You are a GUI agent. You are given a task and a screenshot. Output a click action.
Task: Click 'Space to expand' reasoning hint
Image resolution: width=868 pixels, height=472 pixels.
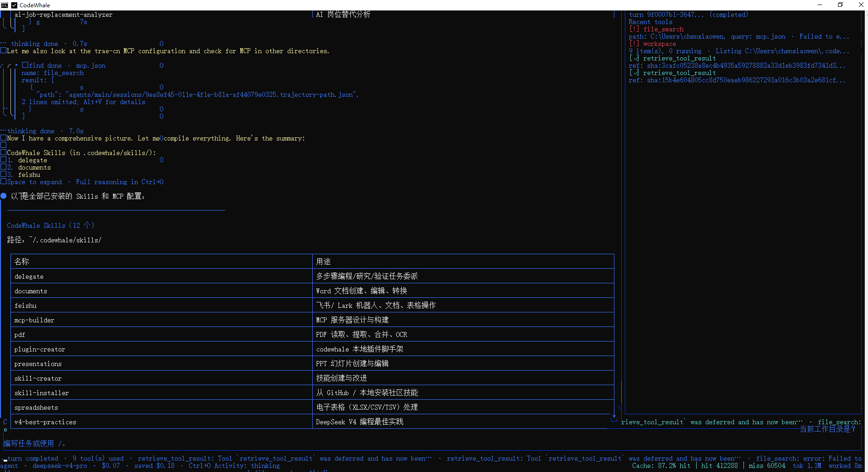point(35,182)
